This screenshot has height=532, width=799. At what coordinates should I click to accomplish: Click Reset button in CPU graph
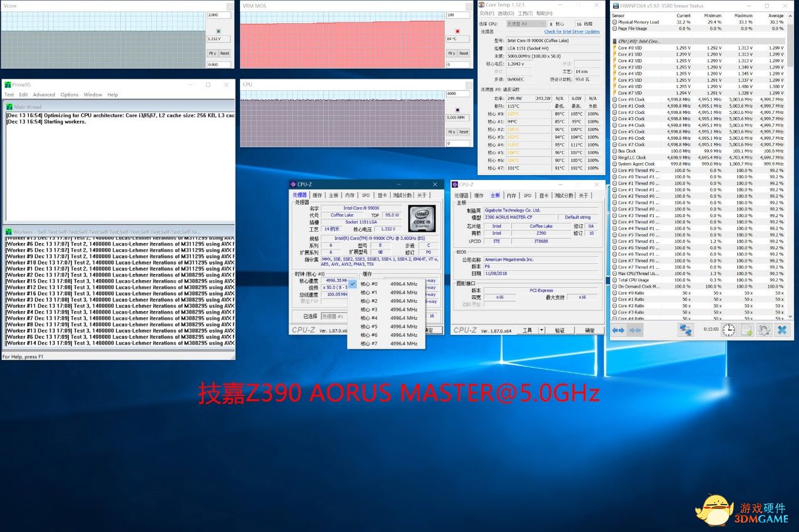click(x=464, y=132)
